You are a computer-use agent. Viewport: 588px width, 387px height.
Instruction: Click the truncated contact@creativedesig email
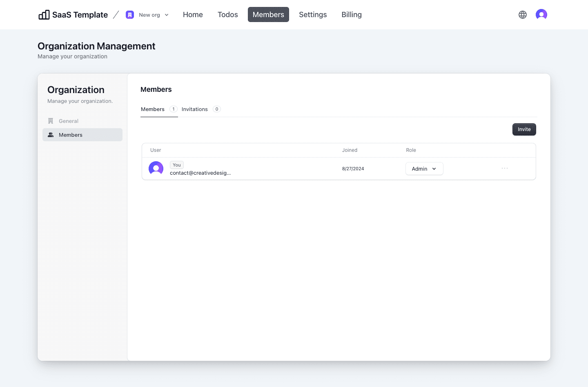click(200, 173)
